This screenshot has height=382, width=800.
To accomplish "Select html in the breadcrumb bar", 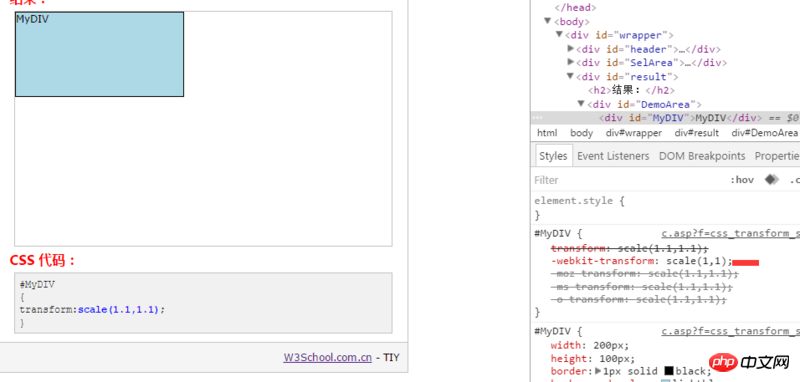I will click(x=547, y=133).
